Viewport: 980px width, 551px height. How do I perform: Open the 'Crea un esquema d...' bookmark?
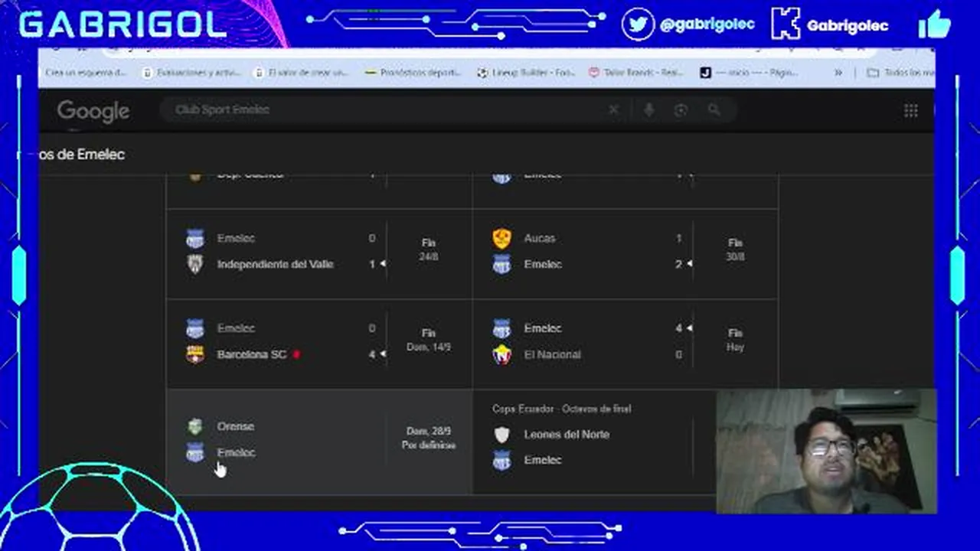(85, 73)
